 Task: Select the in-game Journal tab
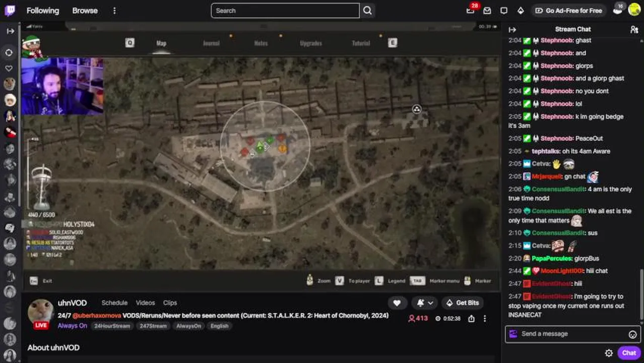tap(211, 43)
